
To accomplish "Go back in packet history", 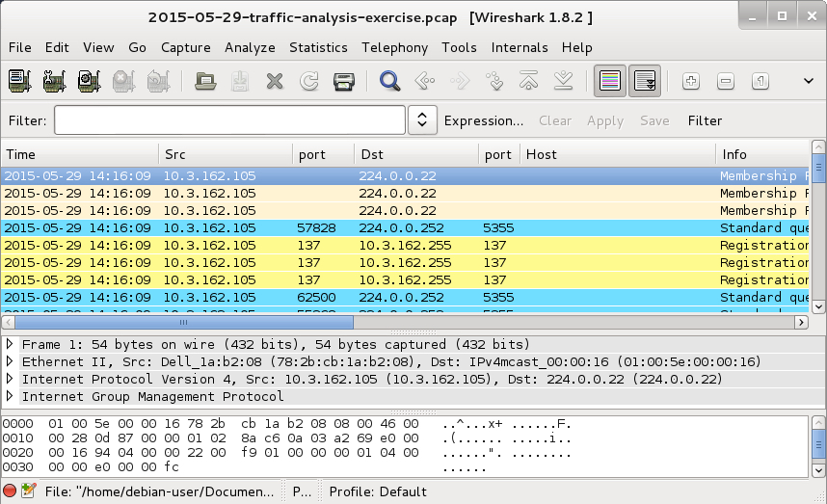I will point(424,81).
